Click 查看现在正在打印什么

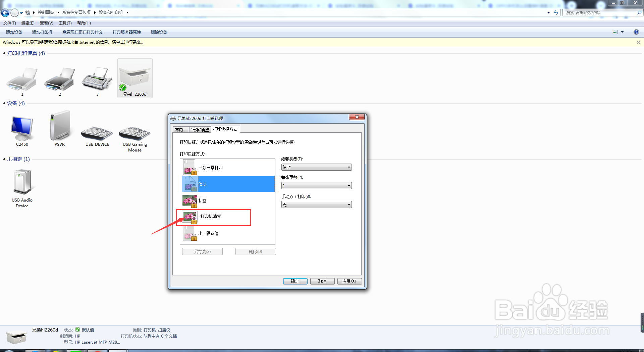(83, 32)
